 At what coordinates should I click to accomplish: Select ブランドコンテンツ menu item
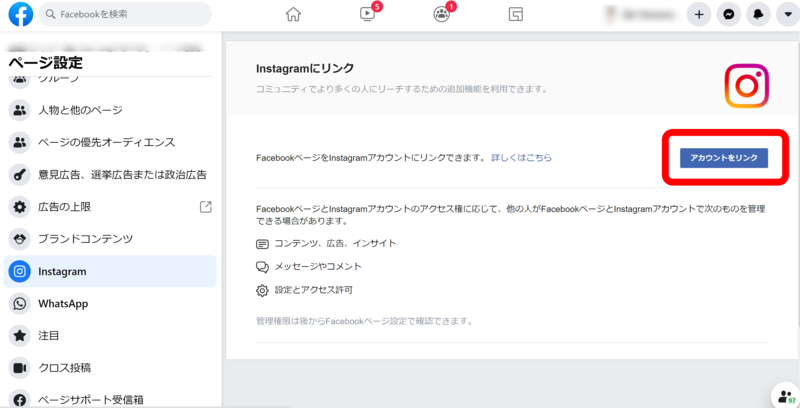(x=110, y=239)
